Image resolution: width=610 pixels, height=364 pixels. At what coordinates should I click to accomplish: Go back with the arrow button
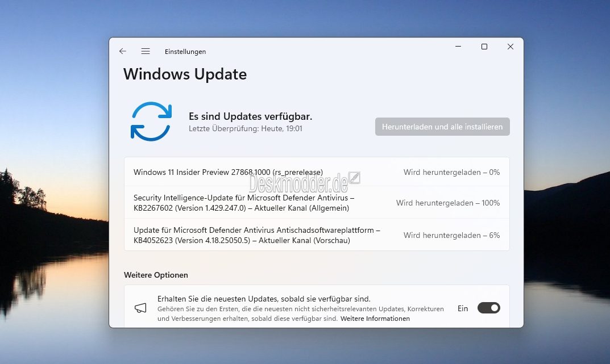pyautogui.click(x=123, y=51)
